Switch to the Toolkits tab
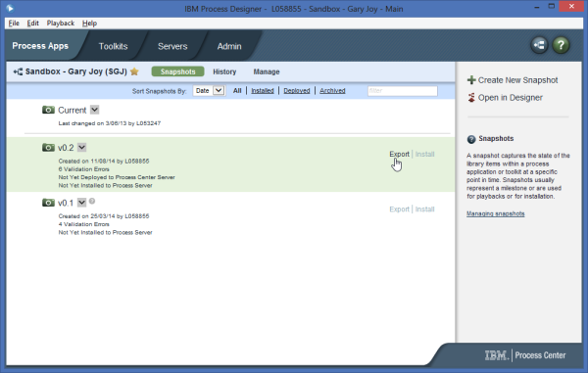The height and width of the screenshot is (373, 588). pyautogui.click(x=113, y=46)
